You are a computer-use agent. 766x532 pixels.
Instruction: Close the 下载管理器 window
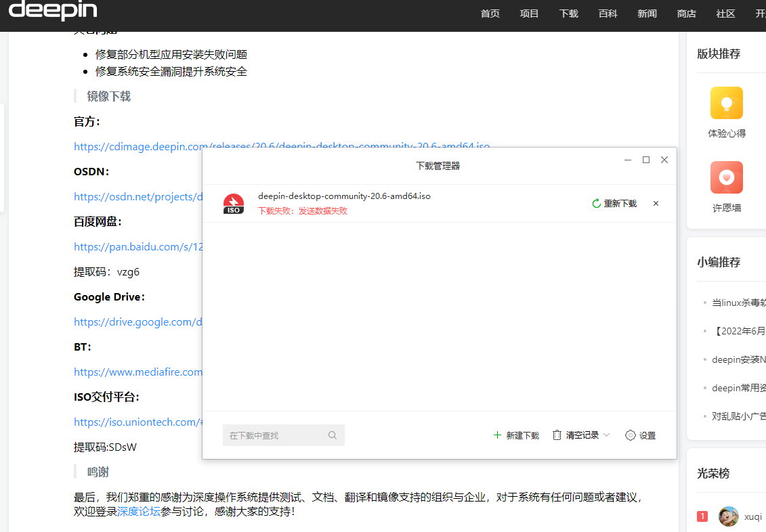[664, 160]
